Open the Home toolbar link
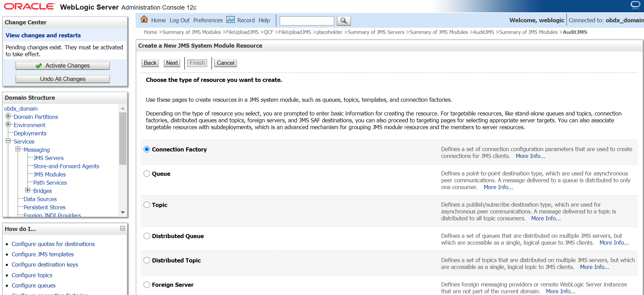 (x=158, y=21)
